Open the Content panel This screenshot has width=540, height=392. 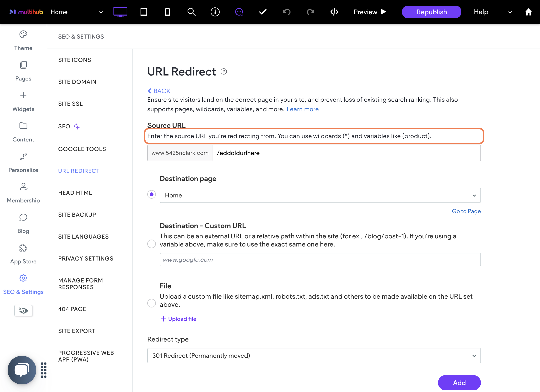23,132
